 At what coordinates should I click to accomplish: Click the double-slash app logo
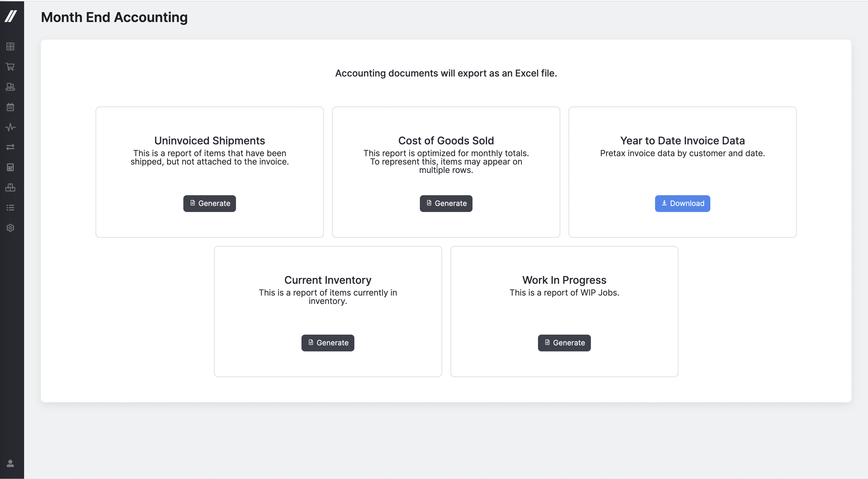pos(11,16)
